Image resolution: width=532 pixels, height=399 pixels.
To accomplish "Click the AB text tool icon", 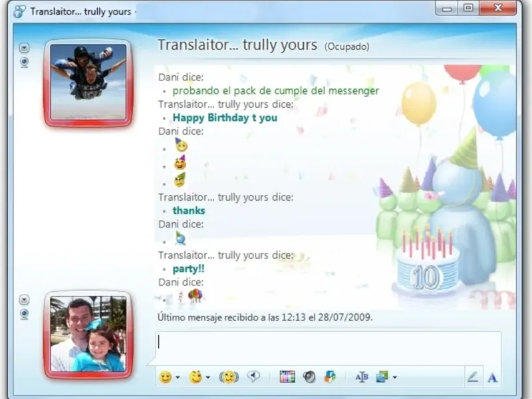I will pyautogui.click(x=361, y=377).
